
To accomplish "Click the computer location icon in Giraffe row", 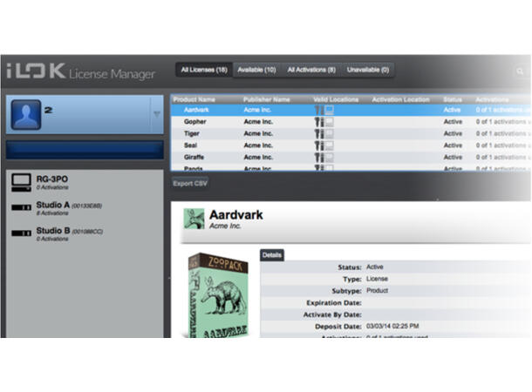I will tap(329, 157).
